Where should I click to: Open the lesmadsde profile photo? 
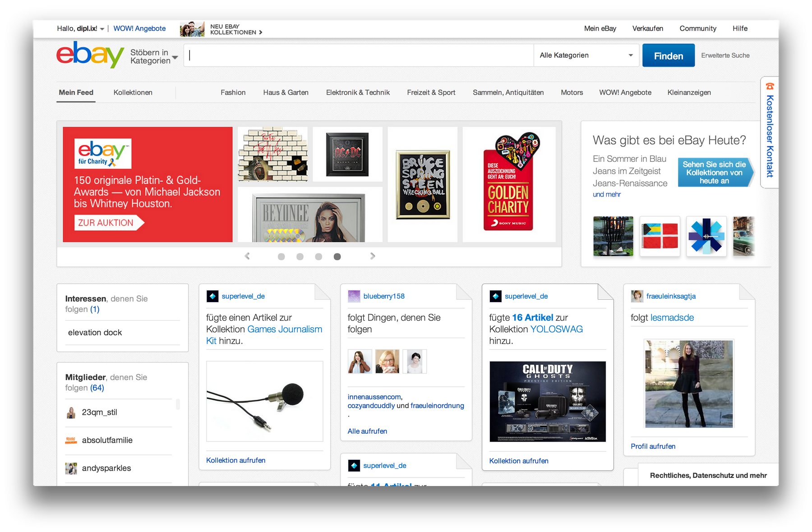tap(689, 384)
